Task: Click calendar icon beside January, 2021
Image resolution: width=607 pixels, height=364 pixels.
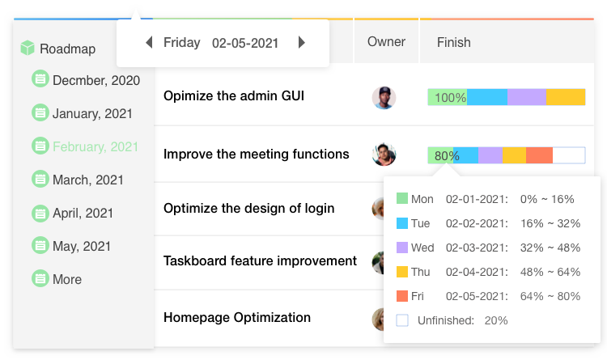Action: pyautogui.click(x=40, y=112)
